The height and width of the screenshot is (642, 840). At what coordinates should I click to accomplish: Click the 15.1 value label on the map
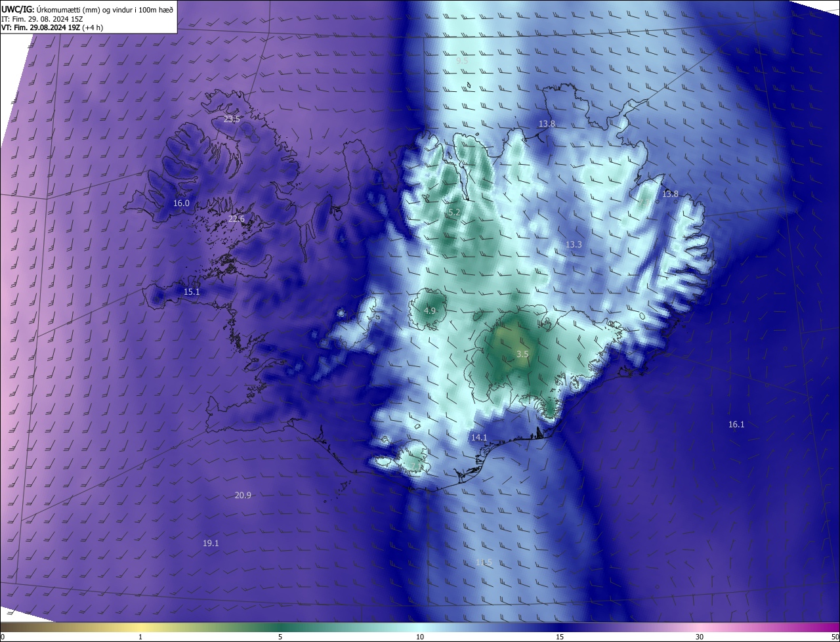coord(192,292)
